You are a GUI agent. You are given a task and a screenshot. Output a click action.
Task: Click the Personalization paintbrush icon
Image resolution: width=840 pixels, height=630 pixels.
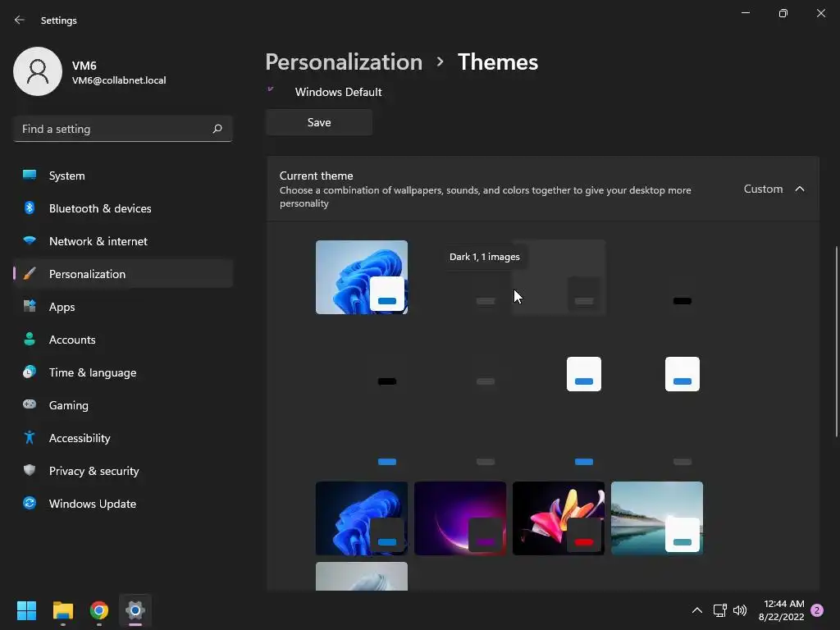coord(30,274)
